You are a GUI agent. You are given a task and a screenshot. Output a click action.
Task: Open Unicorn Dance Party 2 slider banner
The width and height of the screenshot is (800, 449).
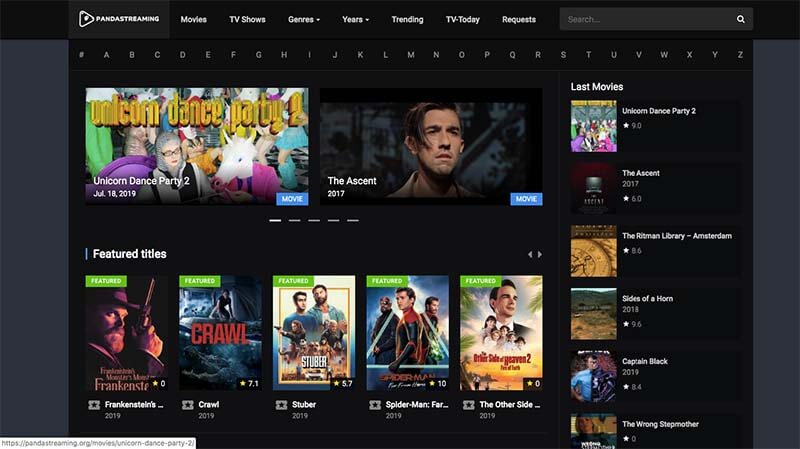(196, 146)
